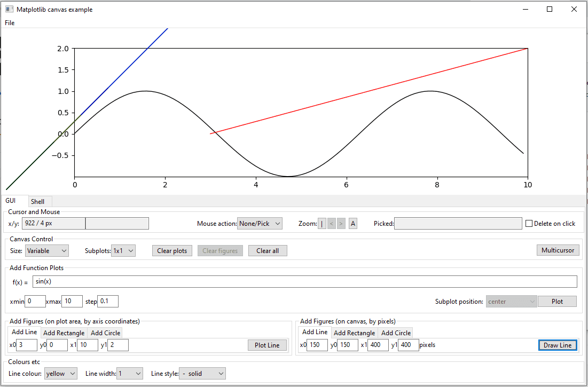
Task: Choose yellow from the Line colour selector
Action: click(x=60, y=373)
